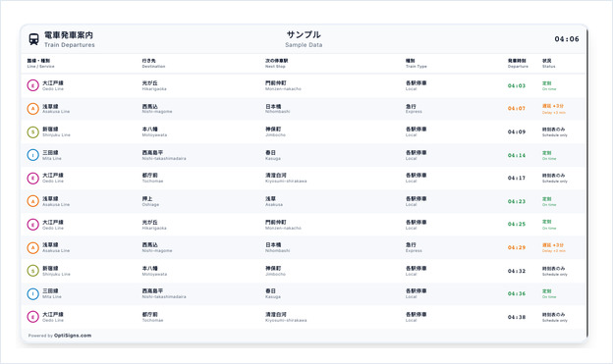613x364 pixels.
Task: Select the 04:07 departure time
Action: 517,109
